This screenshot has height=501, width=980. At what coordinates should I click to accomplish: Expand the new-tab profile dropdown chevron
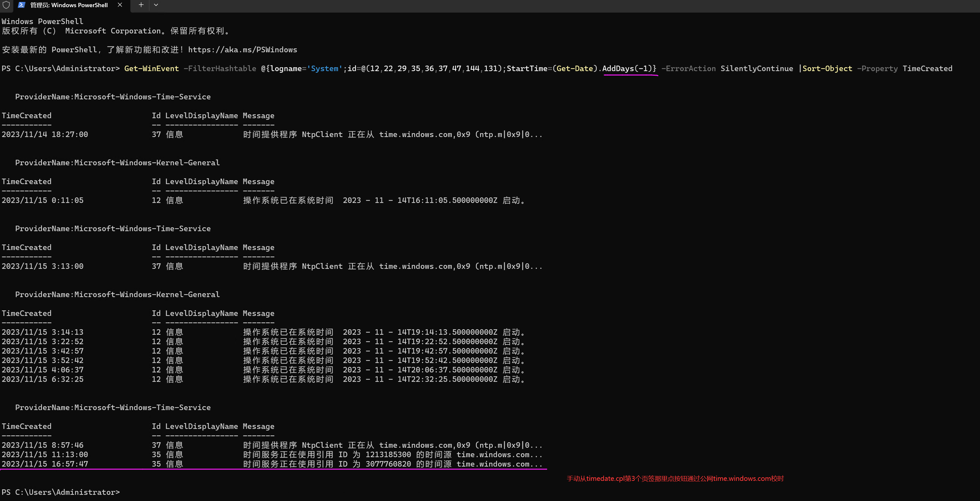(156, 5)
